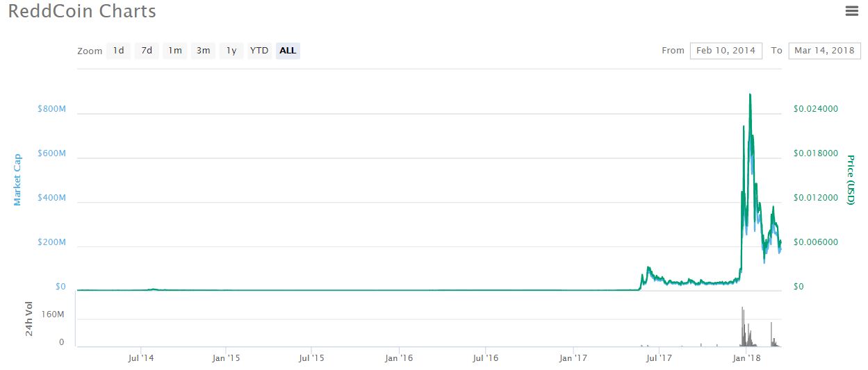Click the From label text
The height and width of the screenshot is (370, 868).
673,51
